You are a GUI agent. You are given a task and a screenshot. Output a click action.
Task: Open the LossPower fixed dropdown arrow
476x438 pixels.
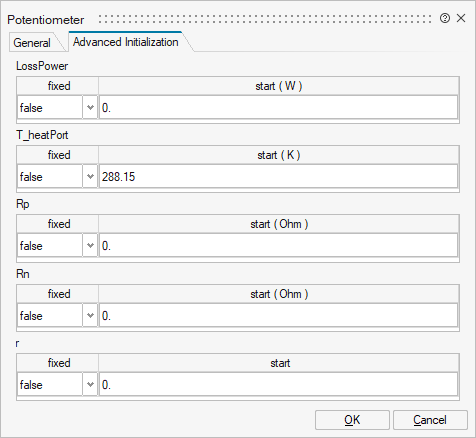point(90,107)
